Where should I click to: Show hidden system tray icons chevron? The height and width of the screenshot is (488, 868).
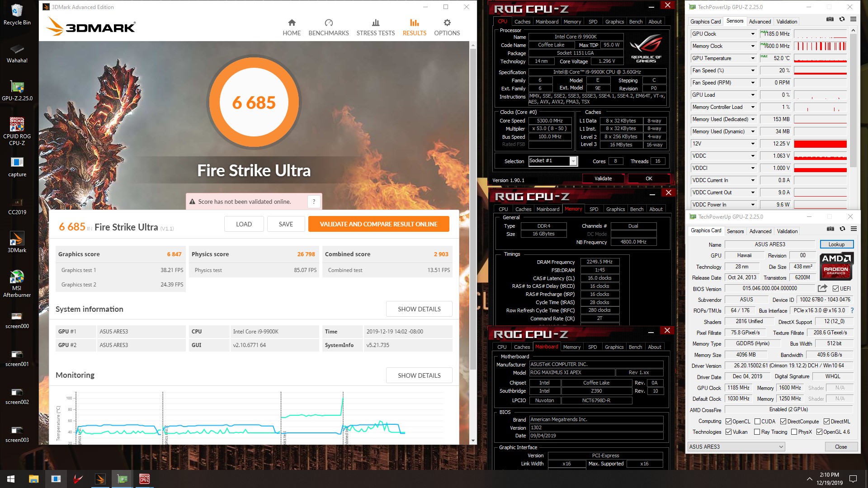pos(809,479)
